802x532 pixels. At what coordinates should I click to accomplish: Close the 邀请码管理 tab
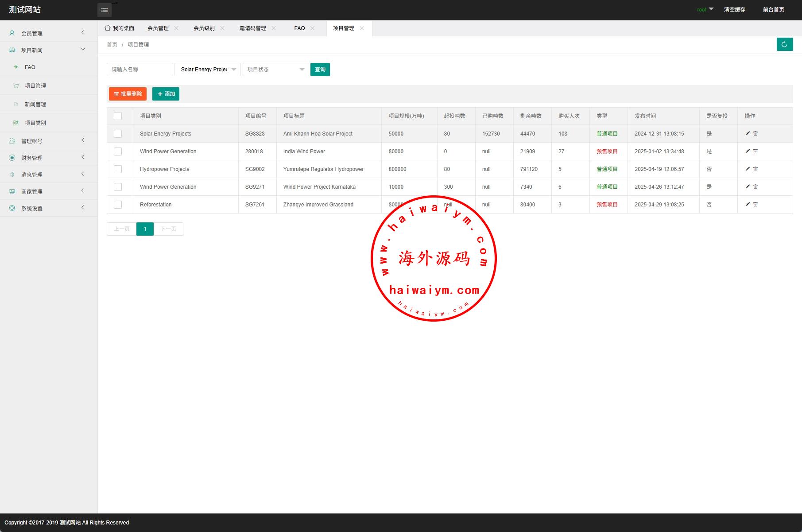[x=274, y=28]
